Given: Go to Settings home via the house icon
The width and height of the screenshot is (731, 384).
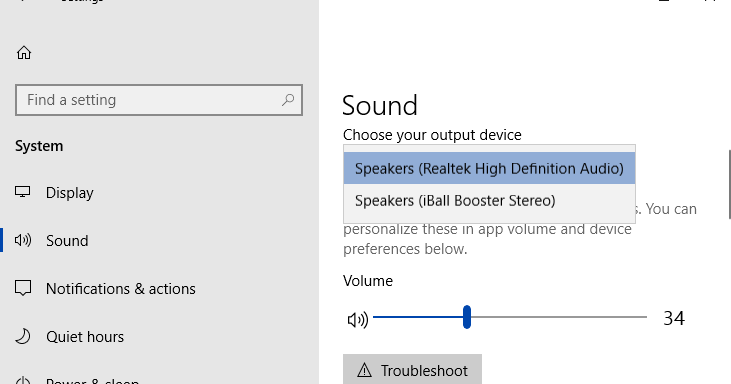Looking at the screenshot, I should pyautogui.click(x=24, y=53).
